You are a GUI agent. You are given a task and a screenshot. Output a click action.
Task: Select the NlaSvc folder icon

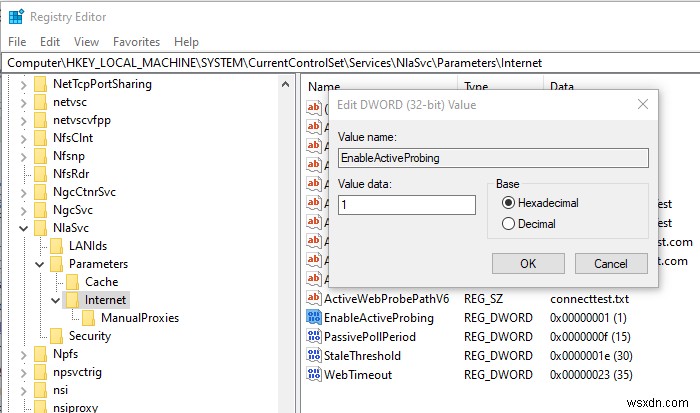click(40, 228)
